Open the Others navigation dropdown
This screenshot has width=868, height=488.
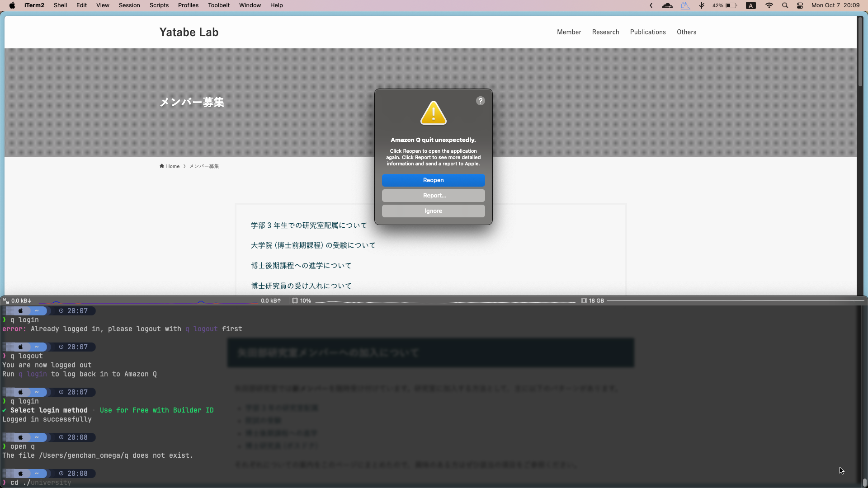click(x=686, y=32)
